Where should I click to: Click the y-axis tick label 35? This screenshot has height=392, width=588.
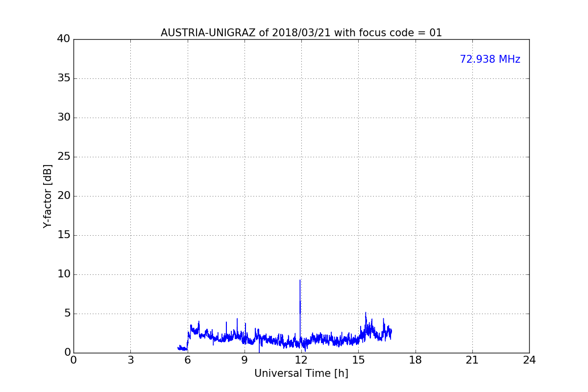coord(64,78)
